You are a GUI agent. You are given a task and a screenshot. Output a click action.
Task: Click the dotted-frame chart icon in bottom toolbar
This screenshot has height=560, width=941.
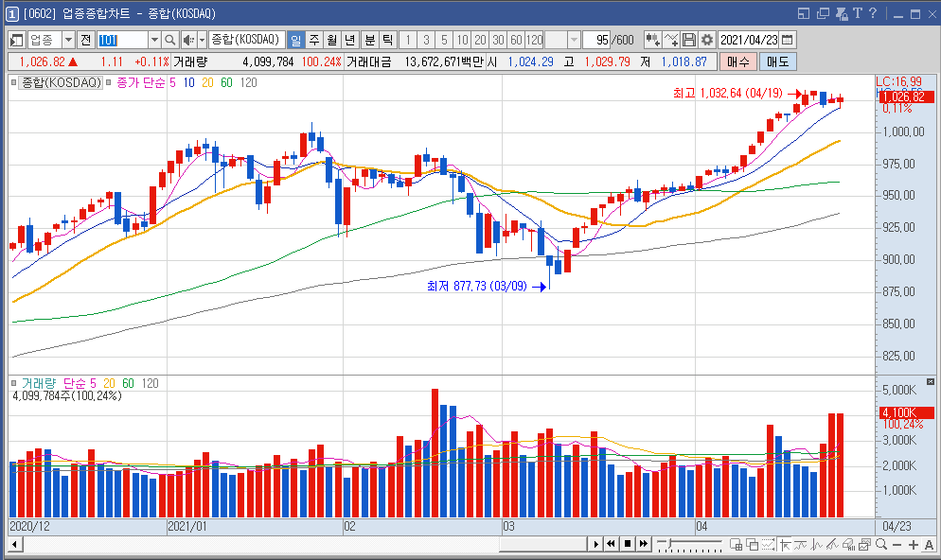(x=768, y=545)
